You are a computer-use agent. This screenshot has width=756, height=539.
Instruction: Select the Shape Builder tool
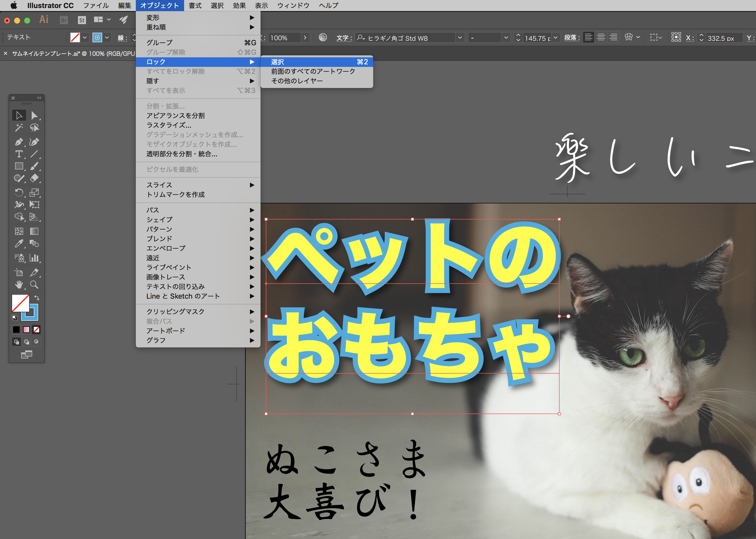19,217
